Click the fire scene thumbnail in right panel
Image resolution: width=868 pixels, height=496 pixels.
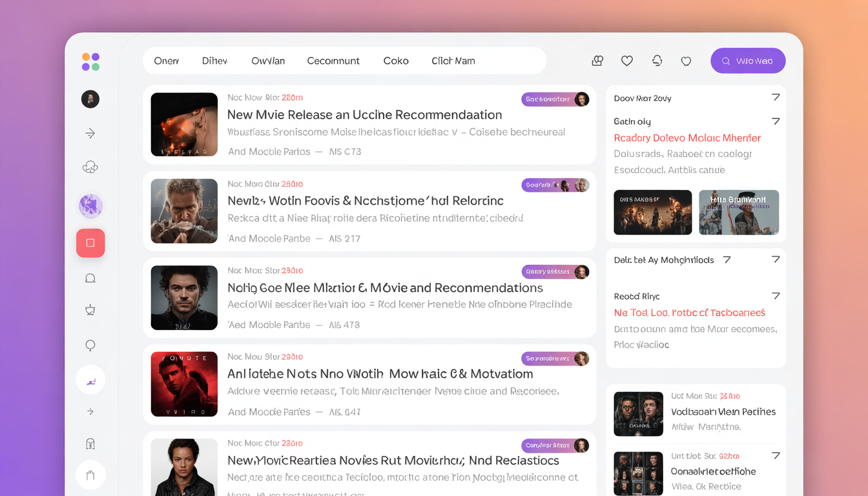(x=652, y=212)
